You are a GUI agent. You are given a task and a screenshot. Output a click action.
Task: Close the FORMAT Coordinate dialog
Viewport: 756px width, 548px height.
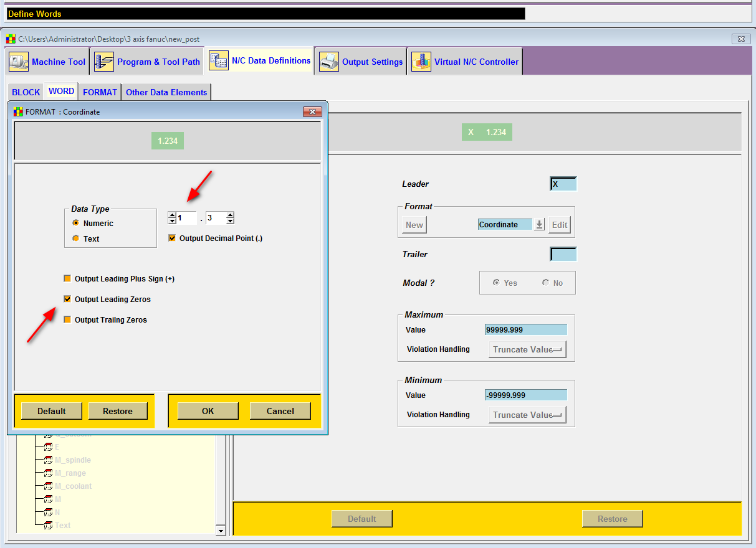312,112
